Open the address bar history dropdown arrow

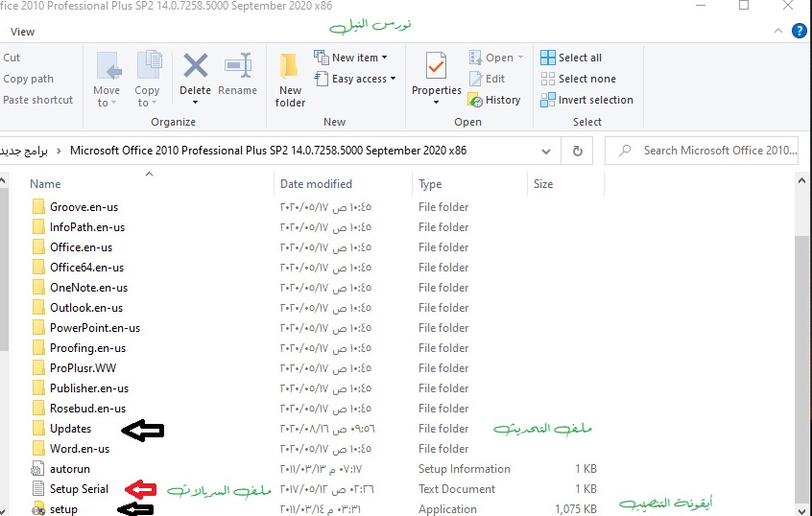point(546,151)
